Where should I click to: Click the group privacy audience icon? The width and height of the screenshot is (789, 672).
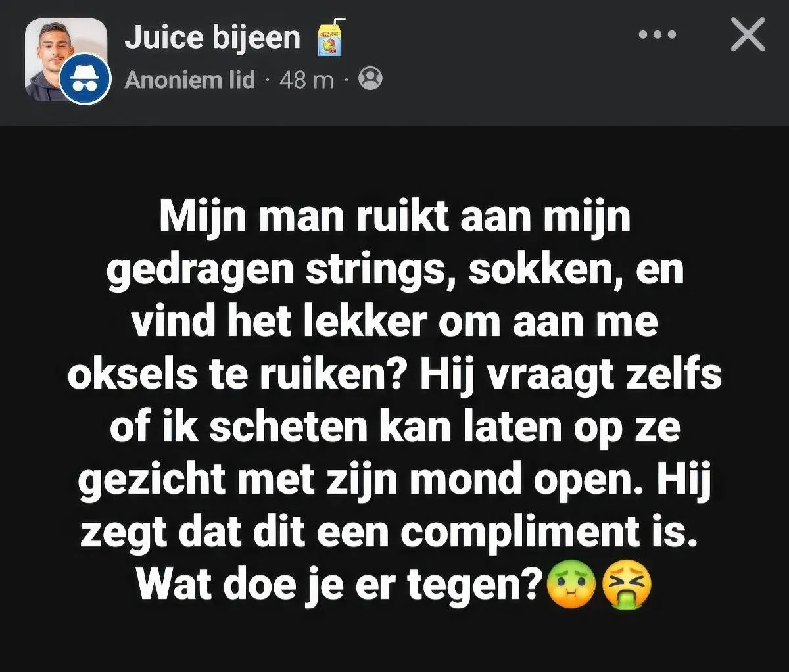tap(370, 79)
